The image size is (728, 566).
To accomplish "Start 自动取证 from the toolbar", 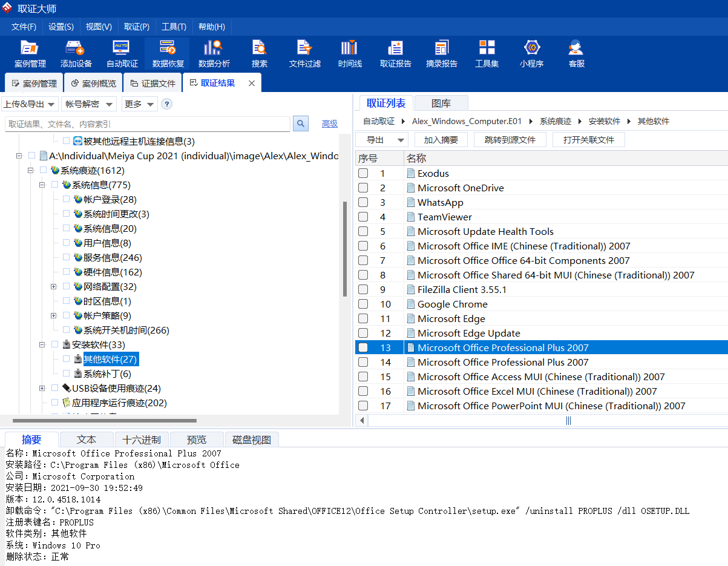I will 122,54.
